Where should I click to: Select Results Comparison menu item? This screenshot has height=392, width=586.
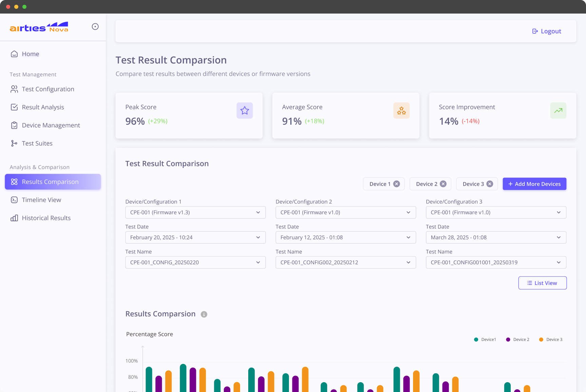[53, 182]
